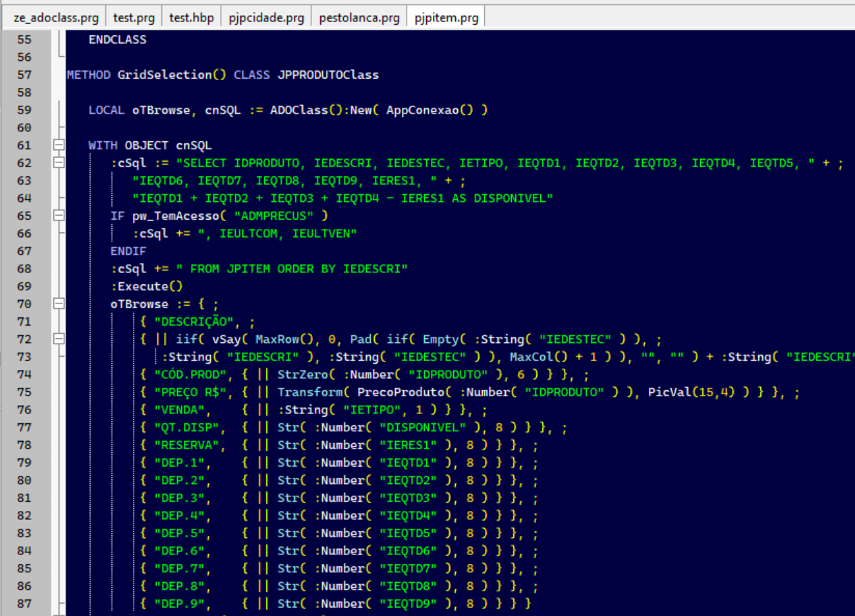The width and height of the screenshot is (855, 616).
Task: Click line number 87 in the gutter
Action: [x=24, y=604]
